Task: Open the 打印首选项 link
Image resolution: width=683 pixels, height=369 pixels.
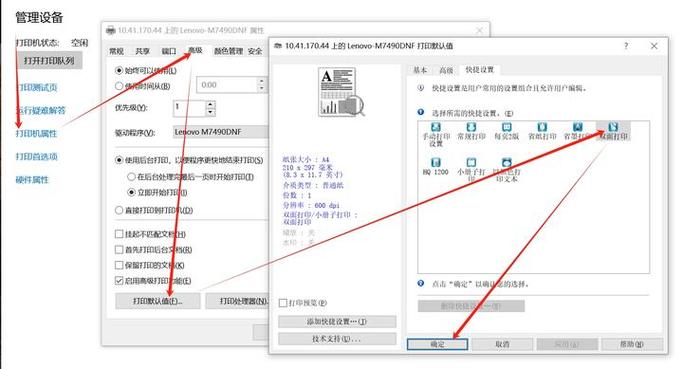Action: [x=37, y=156]
